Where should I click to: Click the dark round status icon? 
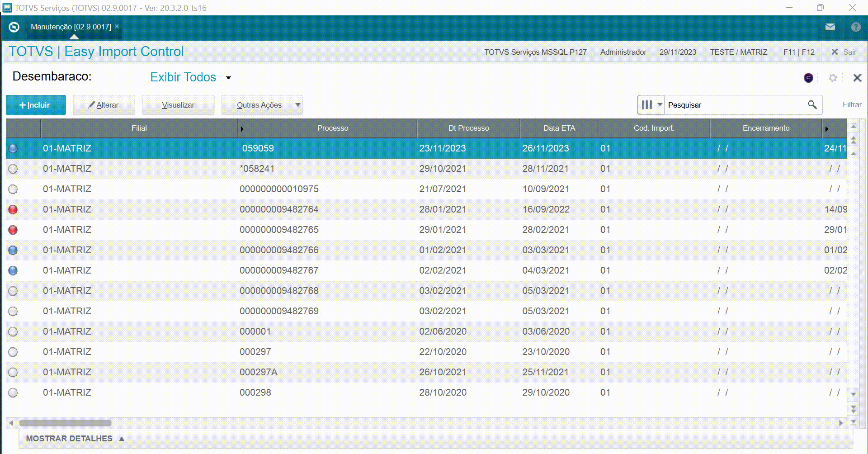(x=808, y=78)
